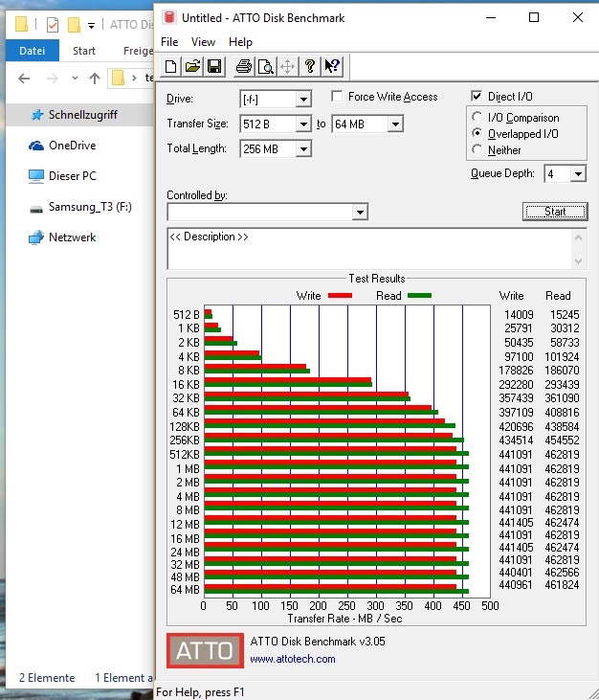This screenshot has height=700, width=599.
Task: Open the minimum Transfer Size 512 B dropdown
Action: [303, 124]
